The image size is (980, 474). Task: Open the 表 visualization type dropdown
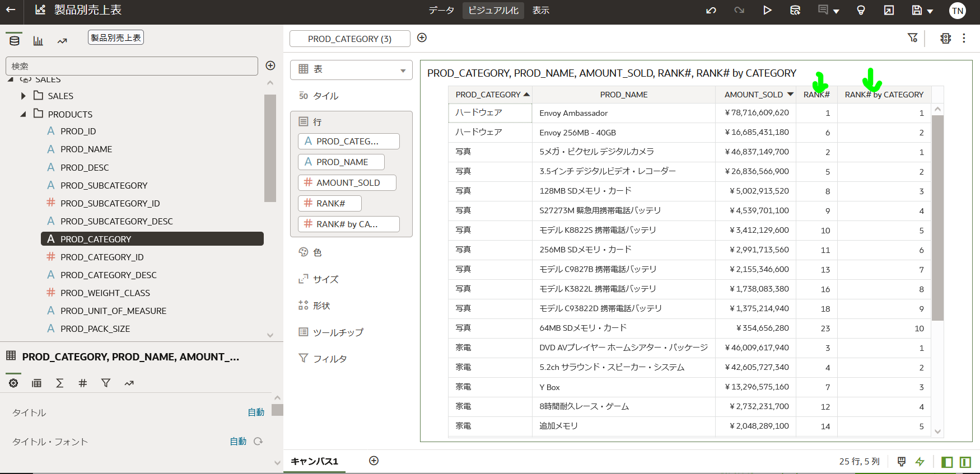(x=351, y=69)
